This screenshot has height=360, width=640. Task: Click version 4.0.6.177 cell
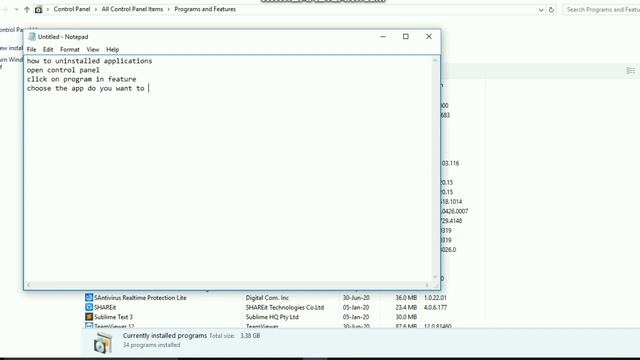[x=435, y=307]
